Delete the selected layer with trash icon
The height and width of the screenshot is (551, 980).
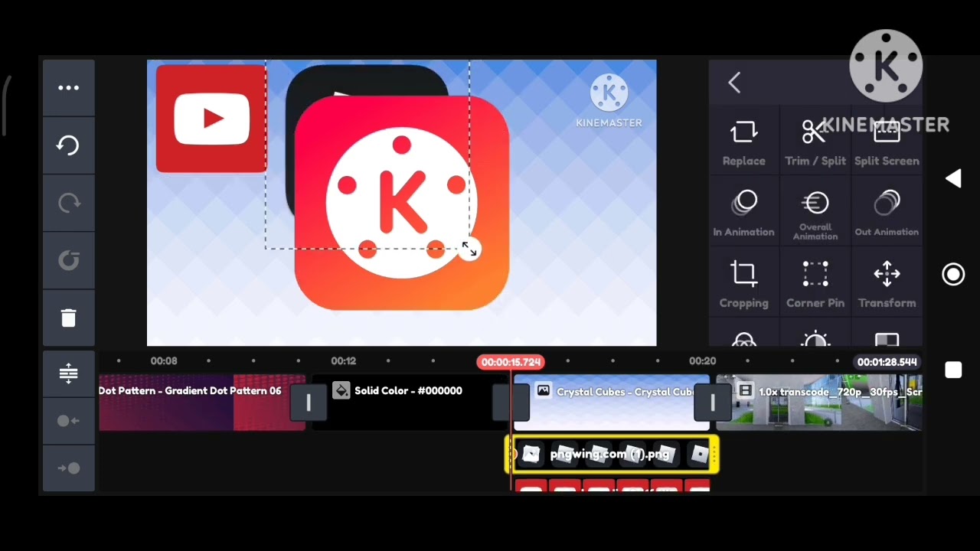point(69,318)
